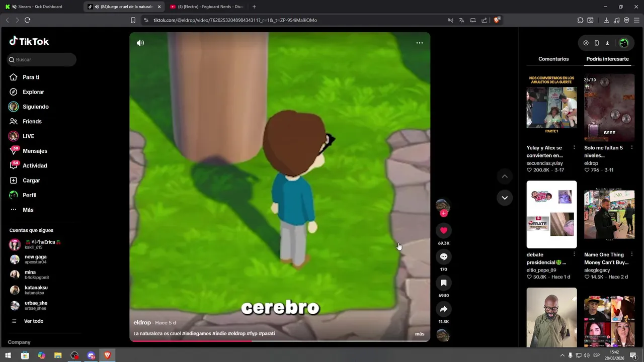
Task: Switch to the Stream - Kick Dashboard tab
Action: click(42, 7)
